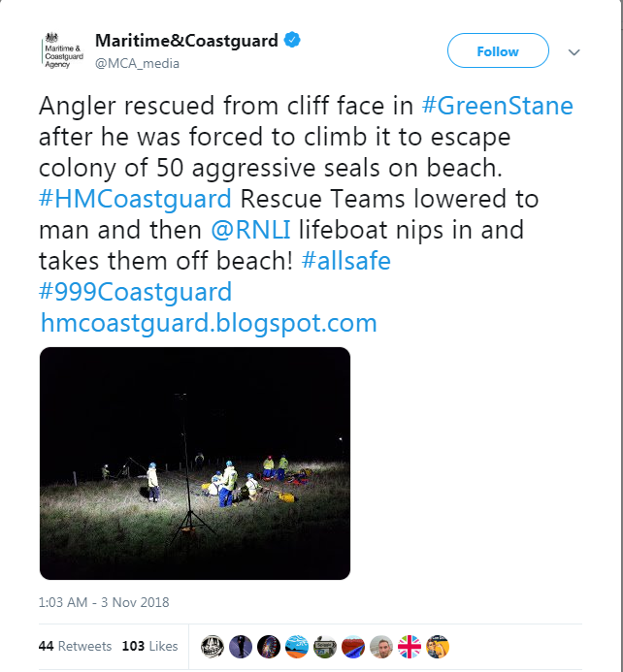The image size is (623, 672).
Task: Open the Union Jack flag liker avatar
Action: coord(410,647)
